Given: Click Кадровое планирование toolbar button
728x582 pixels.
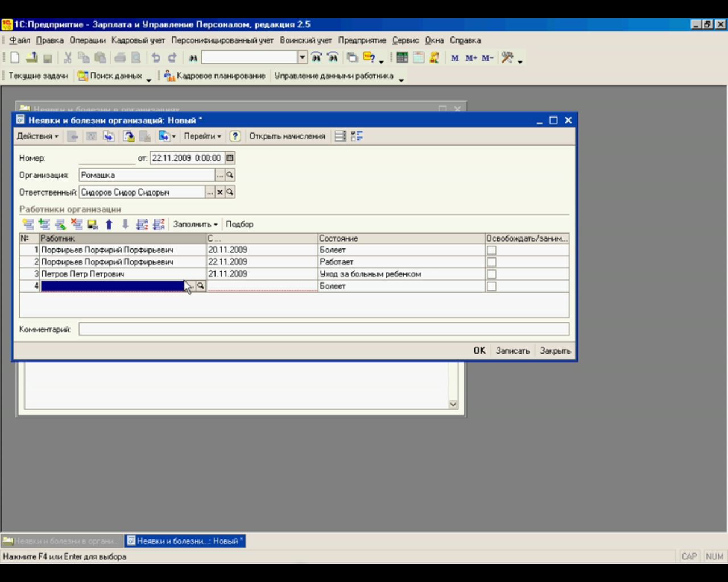Looking at the screenshot, I should coord(215,76).
